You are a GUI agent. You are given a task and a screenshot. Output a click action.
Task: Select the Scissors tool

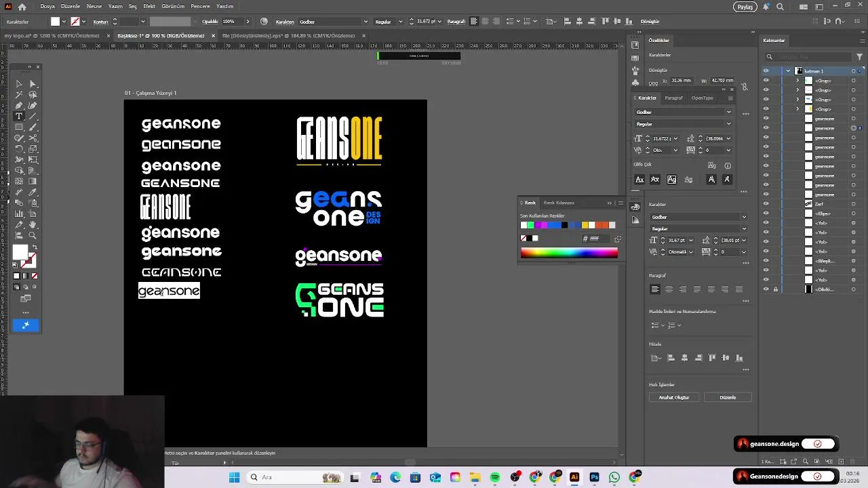(x=33, y=138)
